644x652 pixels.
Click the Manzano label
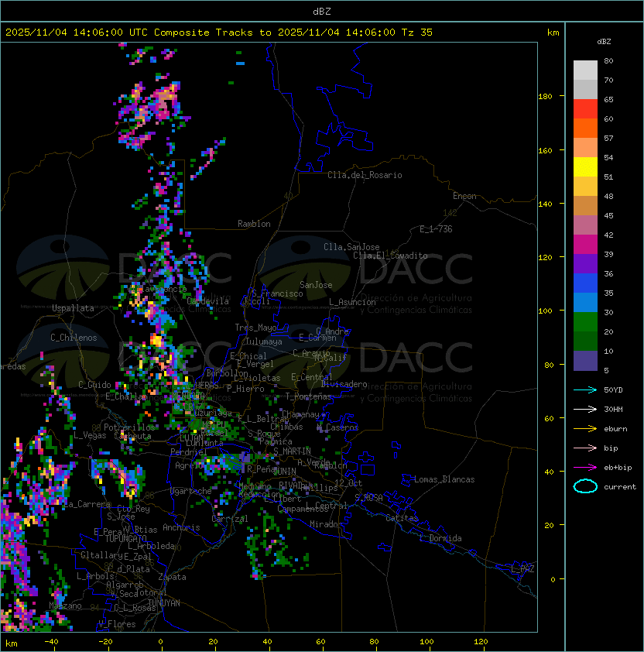pyautogui.click(x=65, y=606)
